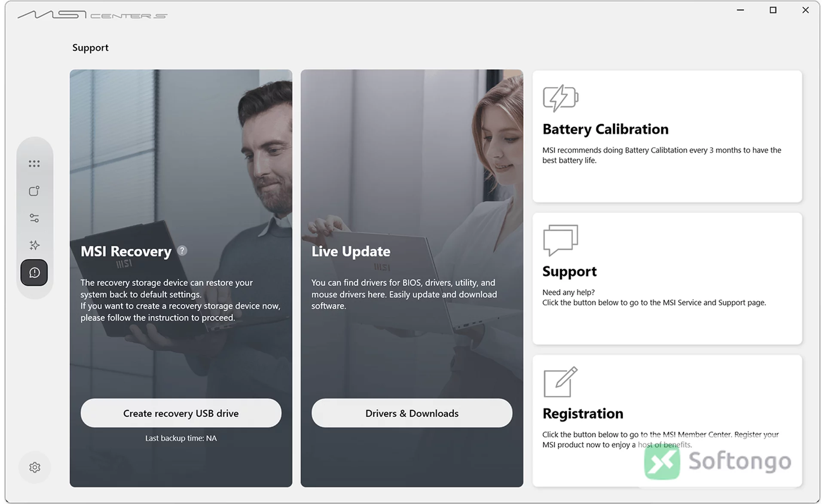Open the dotted grid icon in sidebar
825x504 pixels.
click(x=34, y=164)
